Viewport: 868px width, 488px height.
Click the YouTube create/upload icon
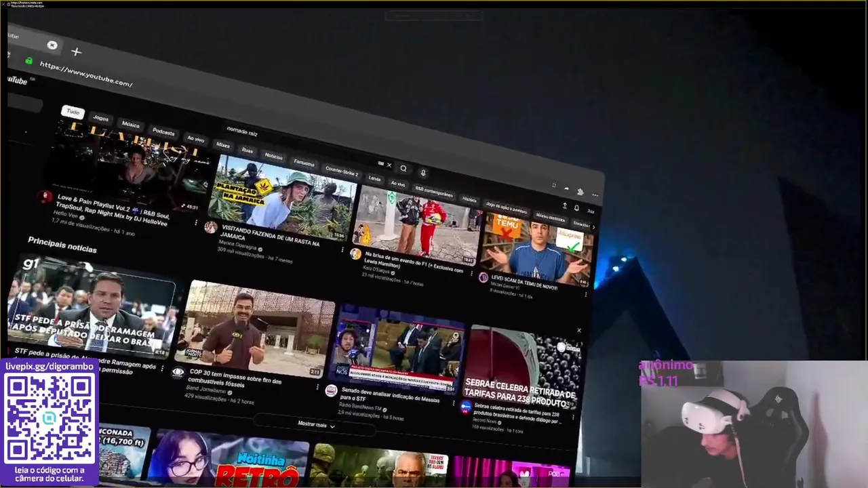tap(564, 205)
